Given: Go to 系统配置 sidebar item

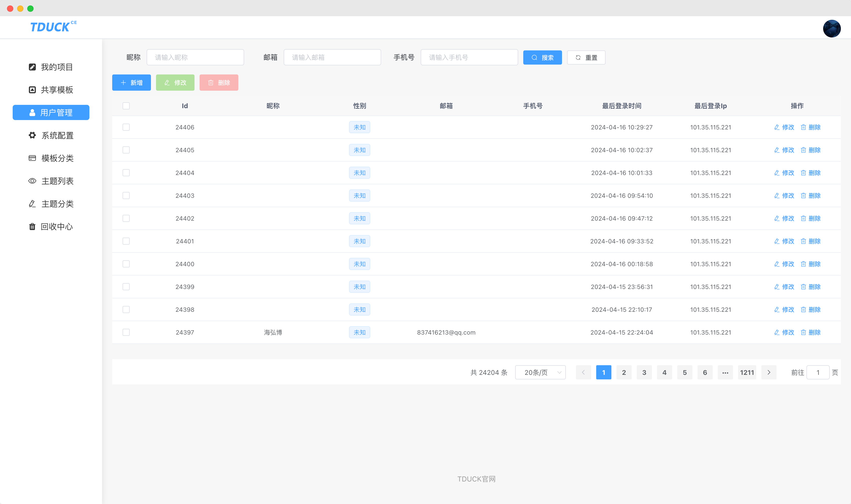Looking at the screenshot, I should click(51, 135).
